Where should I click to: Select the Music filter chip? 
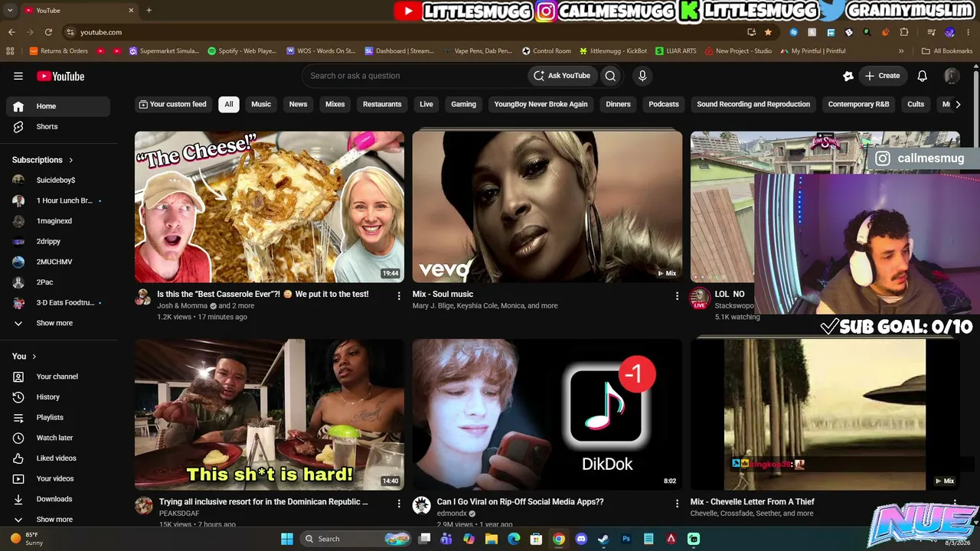261,104
